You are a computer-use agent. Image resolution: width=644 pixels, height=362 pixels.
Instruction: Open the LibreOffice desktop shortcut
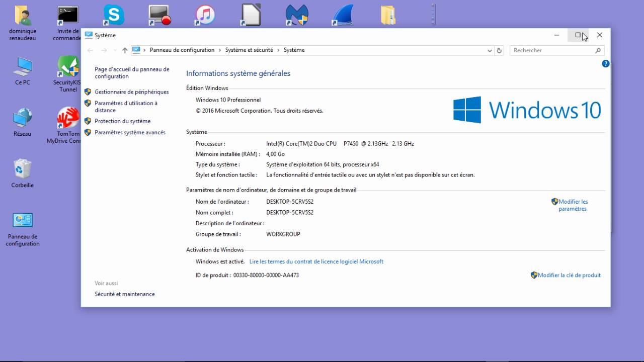click(x=251, y=15)
